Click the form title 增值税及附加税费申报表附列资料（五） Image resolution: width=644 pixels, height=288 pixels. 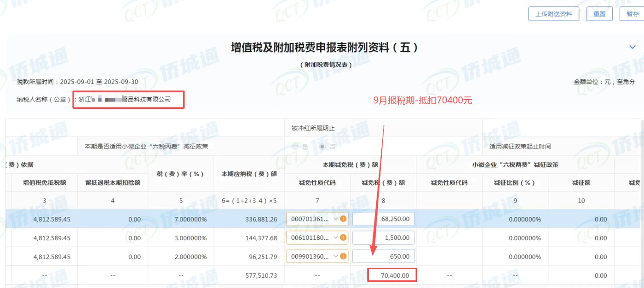click(x=325, y=47)
